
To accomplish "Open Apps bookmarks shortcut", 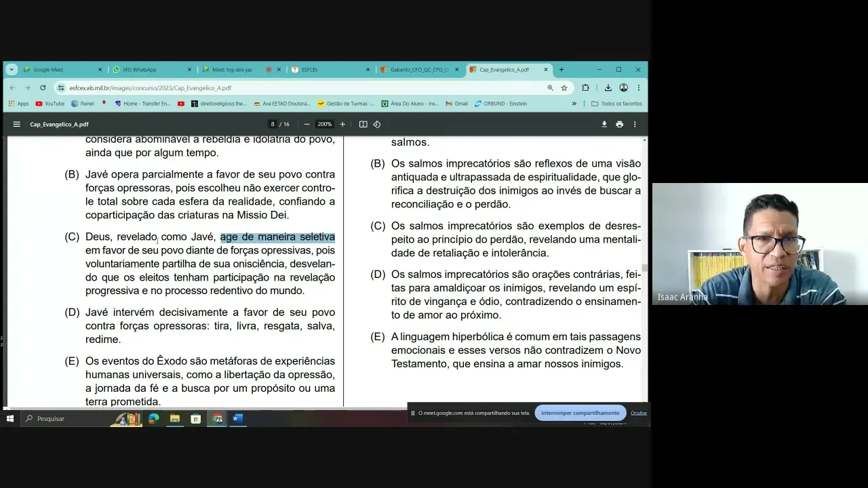I will (x=18, y=104).
